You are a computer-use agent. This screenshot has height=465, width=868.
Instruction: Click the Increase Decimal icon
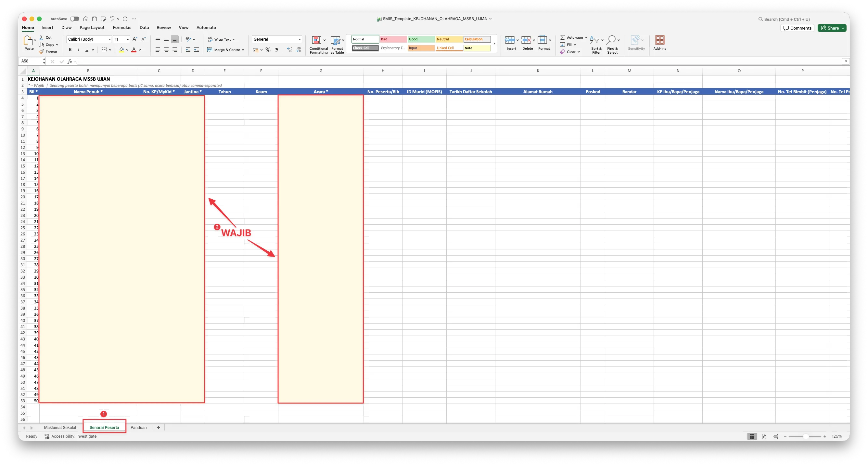coord(289,50)
